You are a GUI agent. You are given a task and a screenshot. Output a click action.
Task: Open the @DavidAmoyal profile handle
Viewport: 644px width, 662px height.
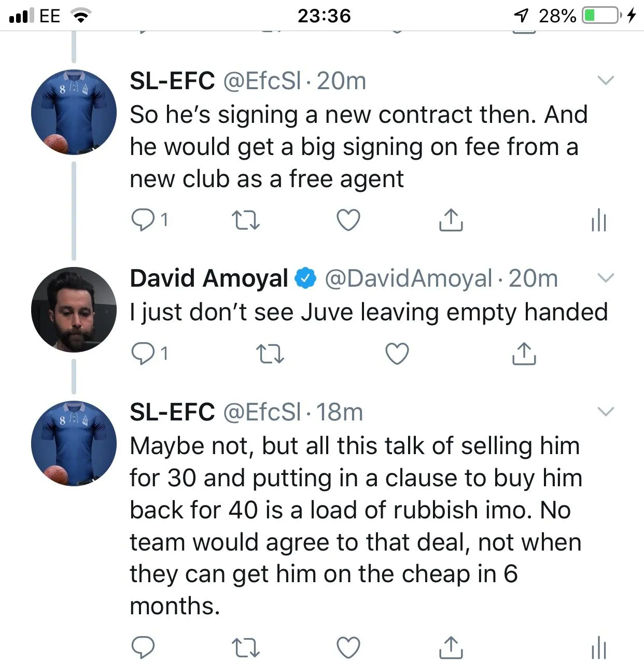tap(408, 279)
